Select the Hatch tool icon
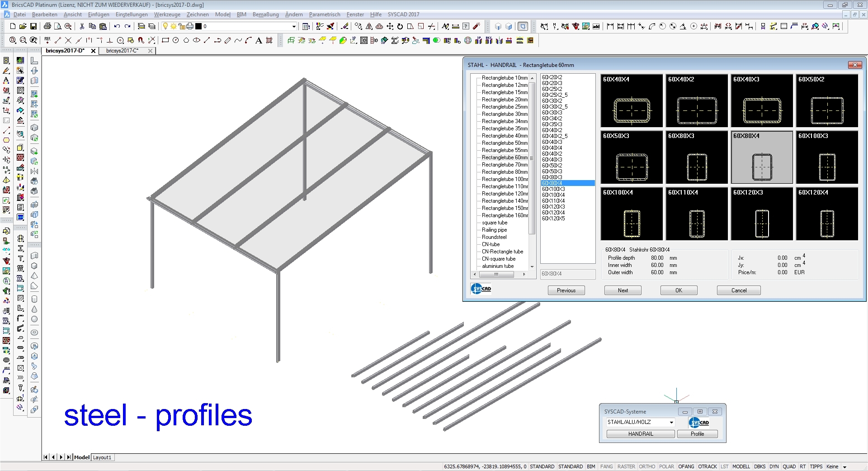Viewport: 868px width, 471px height. point(269,40)
